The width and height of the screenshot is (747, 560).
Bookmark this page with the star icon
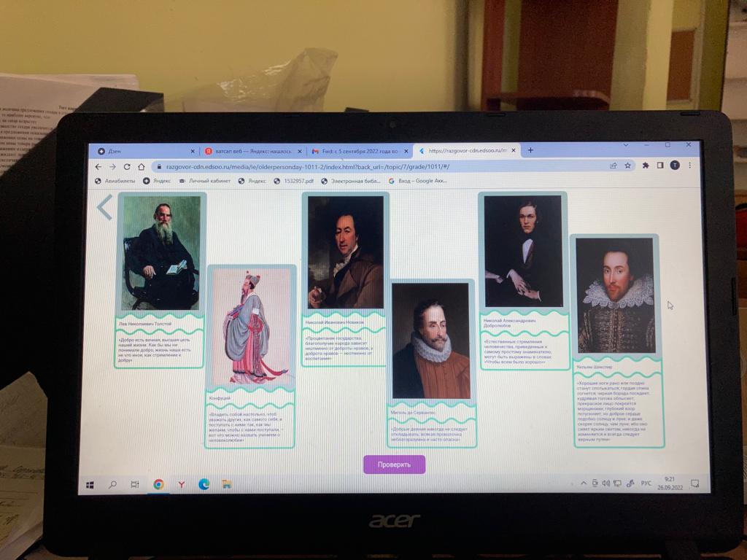coord(628,166)
